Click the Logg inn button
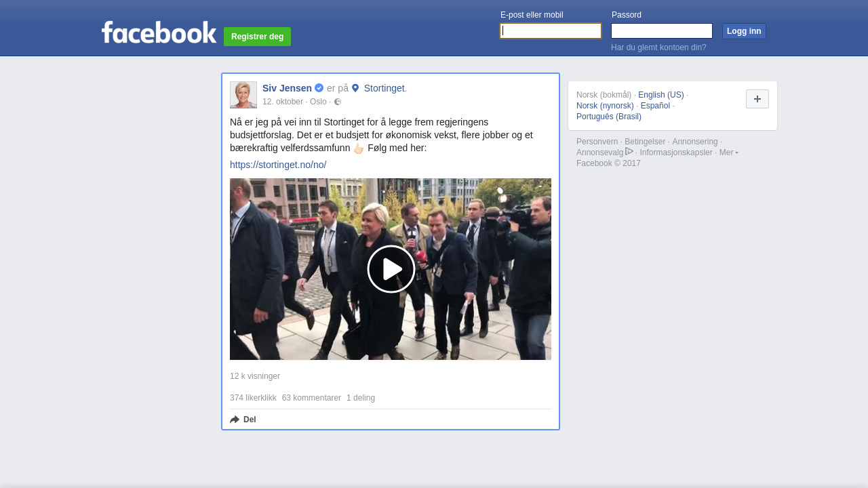 pyautogui.click(x=744, y=31)
